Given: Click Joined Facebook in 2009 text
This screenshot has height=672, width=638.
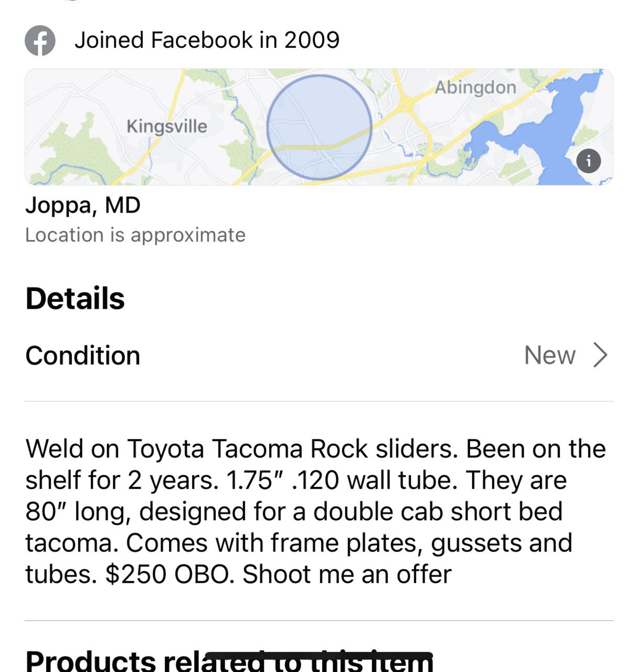Looking at the screenshot, I should (x=207, y=40).
